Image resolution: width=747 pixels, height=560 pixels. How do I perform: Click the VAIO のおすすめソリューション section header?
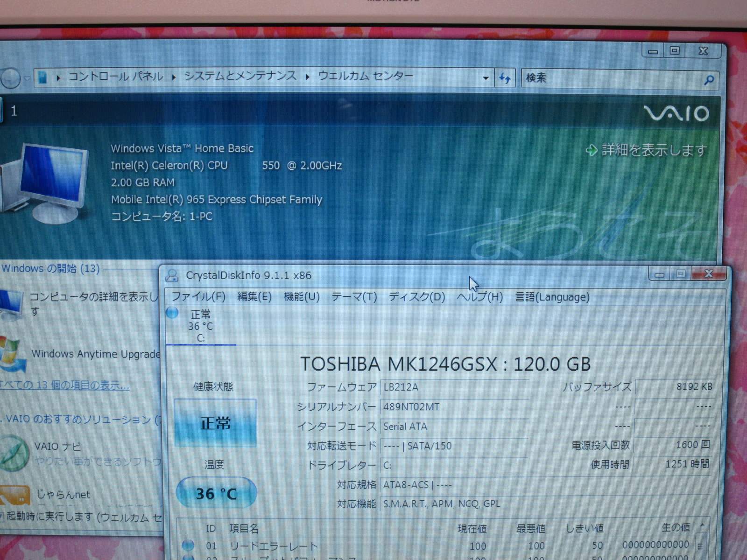(80, 419)
